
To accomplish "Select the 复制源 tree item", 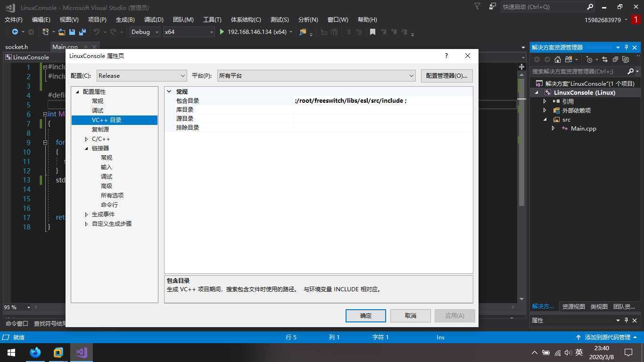I will pyautogui.click(x=100, y=130).
